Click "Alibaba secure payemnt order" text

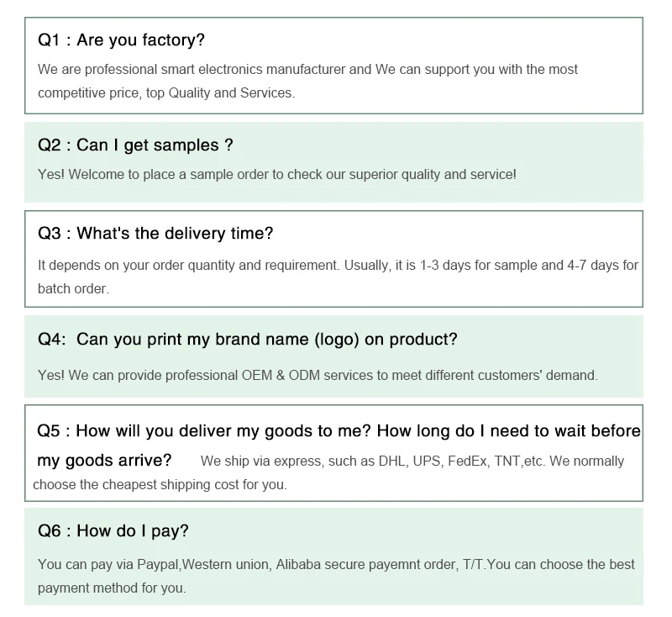[365, 565]
